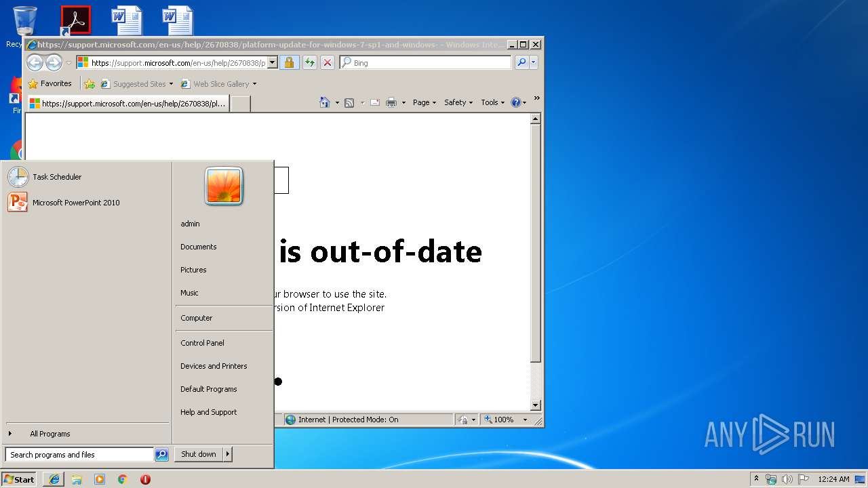Expand the command bar overflow chevron

click(536, 99)
